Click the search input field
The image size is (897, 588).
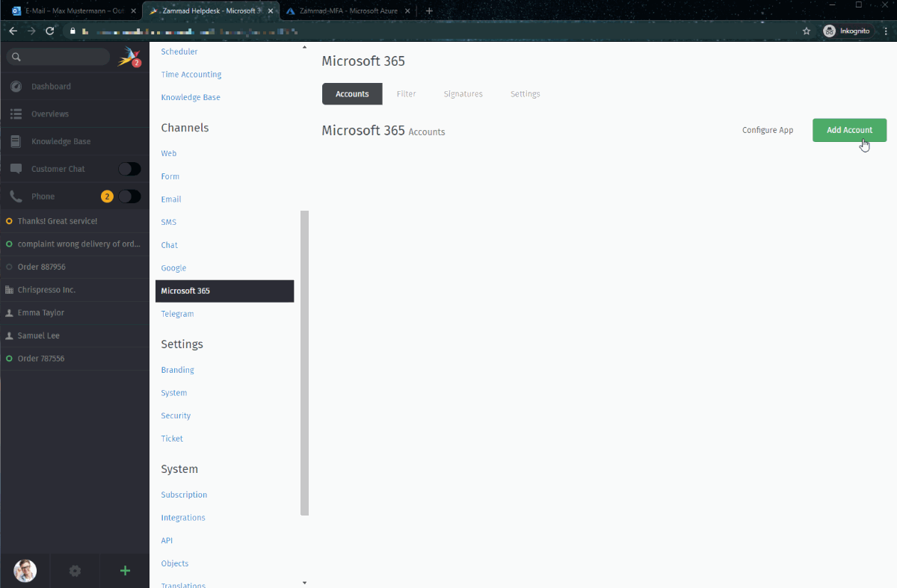[x=58, y=57]
